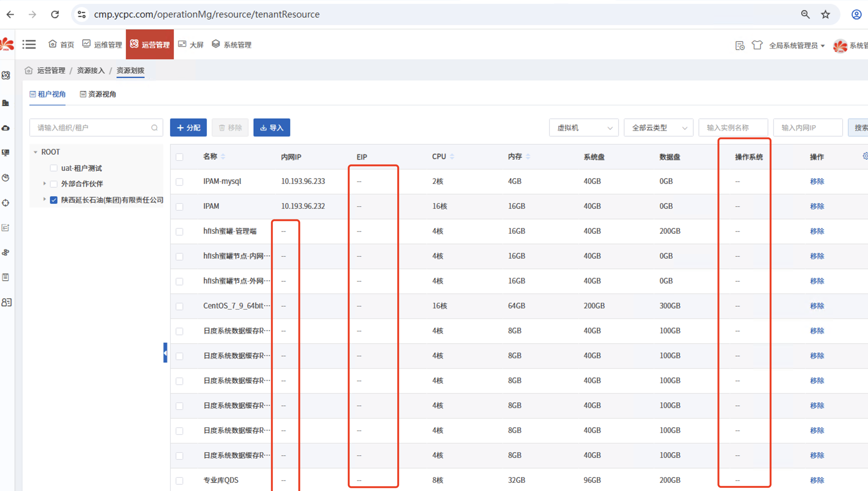This screenshot has width=868, height=491.
Task: Switch to the 资源视角 tab
Action: 98,94
